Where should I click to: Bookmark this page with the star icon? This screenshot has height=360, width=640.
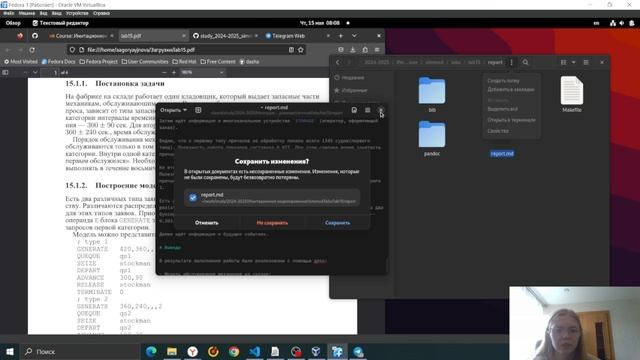(301, 50)
